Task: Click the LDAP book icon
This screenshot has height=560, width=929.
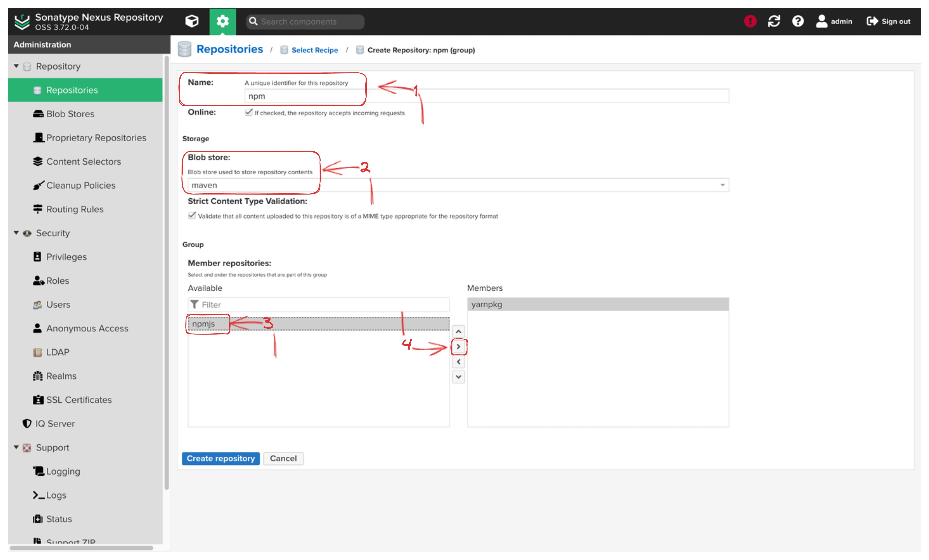Action: click(37, 352)
